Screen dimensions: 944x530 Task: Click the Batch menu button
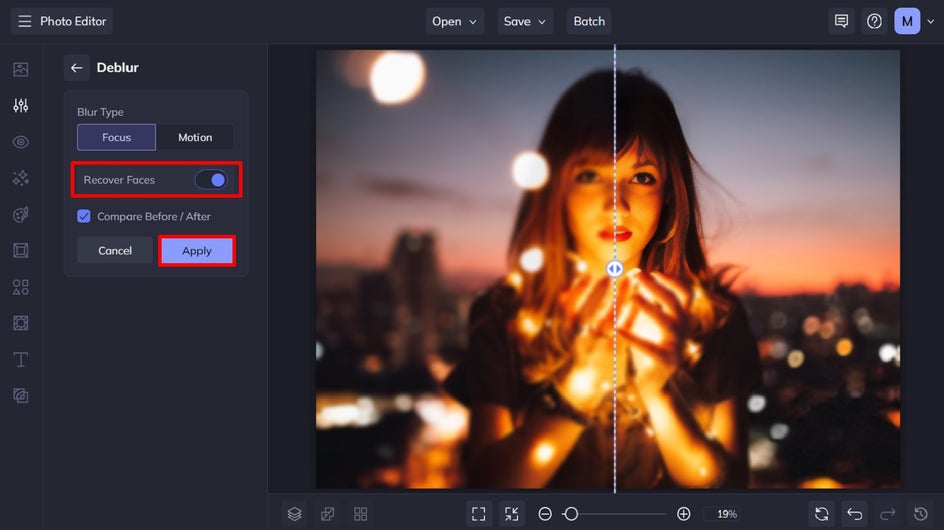589,21
